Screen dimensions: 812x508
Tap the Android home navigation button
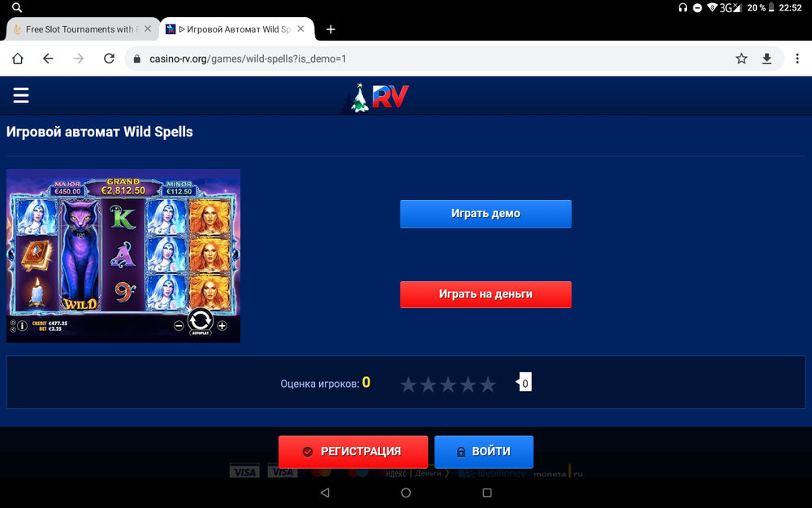[406, 493]
